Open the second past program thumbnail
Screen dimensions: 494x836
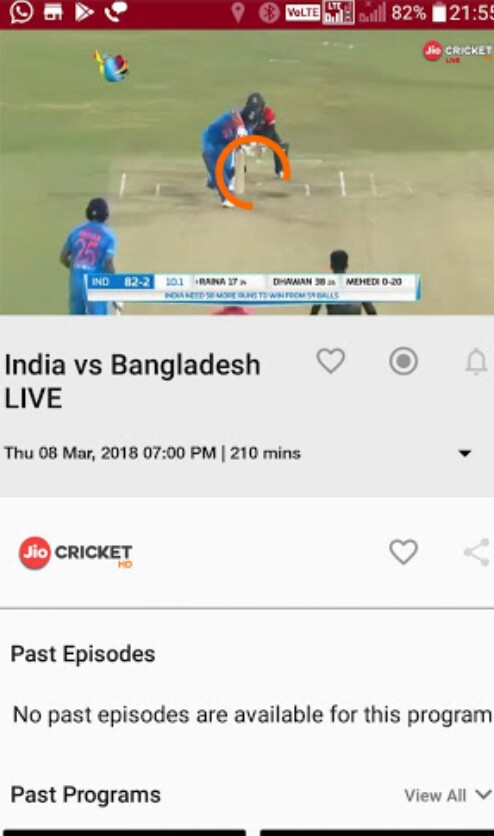(x=377, y=832)
